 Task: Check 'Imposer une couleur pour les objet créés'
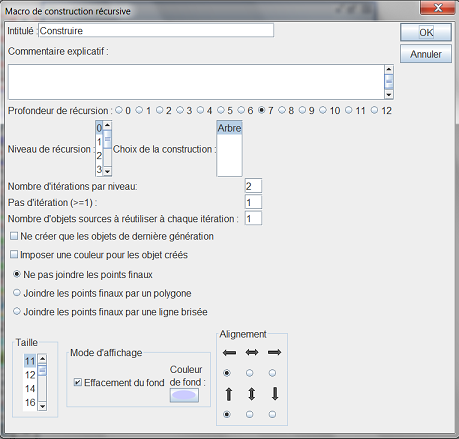(14, 255)
